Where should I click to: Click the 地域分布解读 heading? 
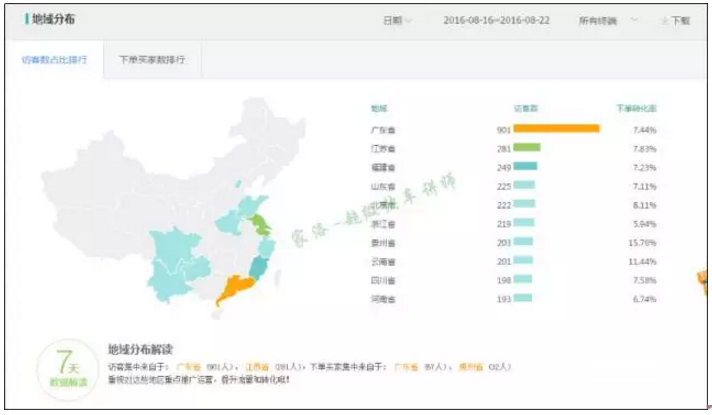[x=141, y=350]
